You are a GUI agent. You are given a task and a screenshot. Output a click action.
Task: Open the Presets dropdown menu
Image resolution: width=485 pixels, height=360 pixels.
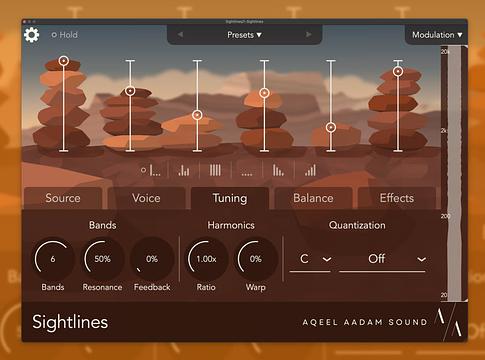[x=244, y=35]
